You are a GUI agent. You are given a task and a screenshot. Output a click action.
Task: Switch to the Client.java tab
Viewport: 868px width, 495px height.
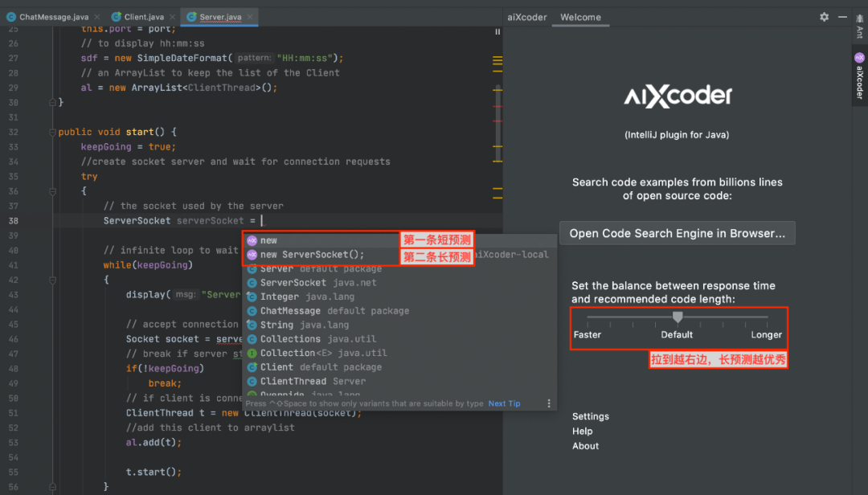coord(144,17)
